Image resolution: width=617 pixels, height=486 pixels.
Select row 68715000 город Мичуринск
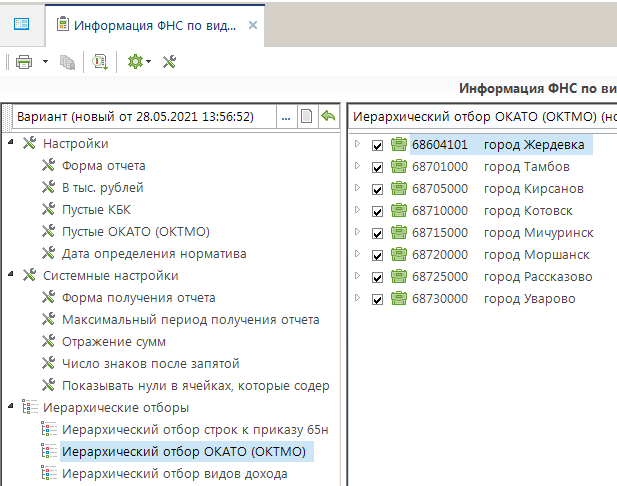[502, 233]
